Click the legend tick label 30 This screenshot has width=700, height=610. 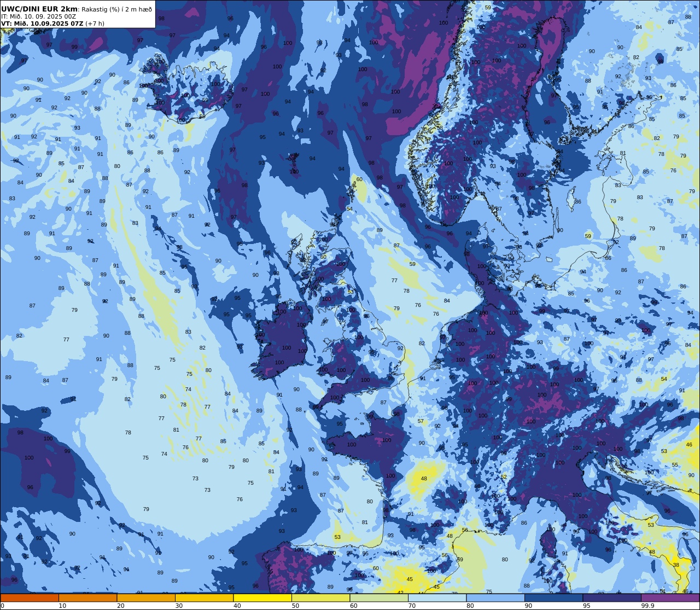pos(179,606)
